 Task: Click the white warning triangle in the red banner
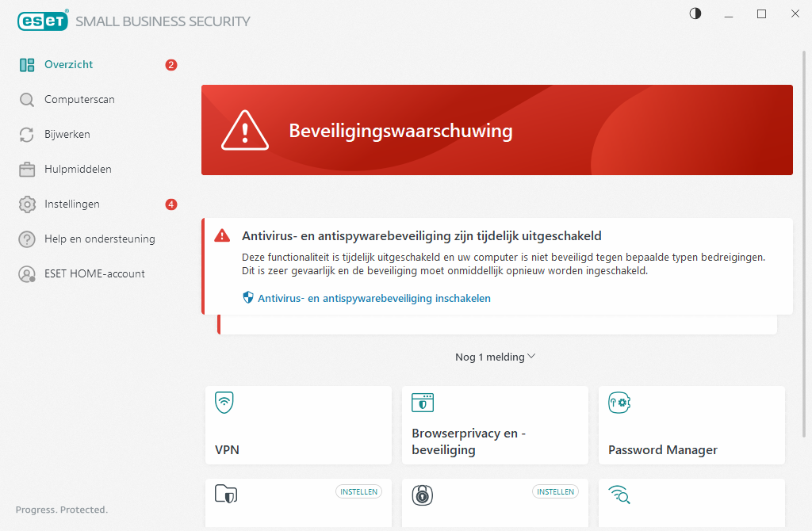pos(245,131)
